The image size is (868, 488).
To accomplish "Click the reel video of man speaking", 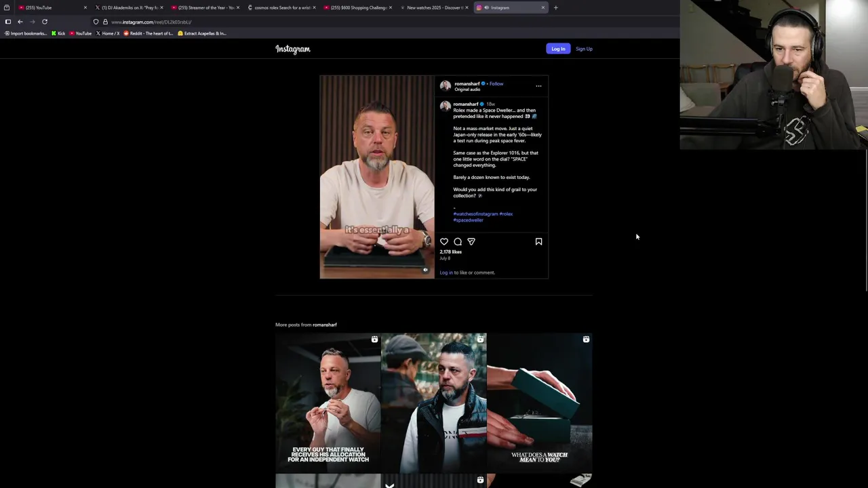I will [x=377, y=177].
